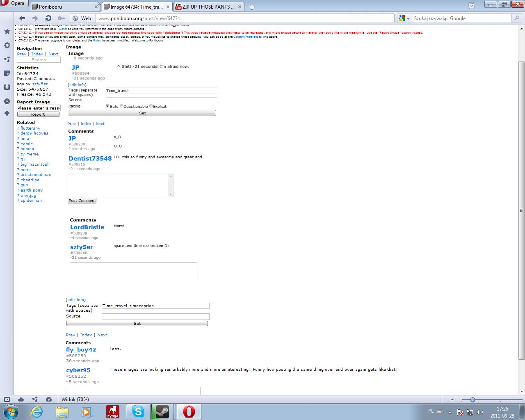Focus the browser address bar

245,18
